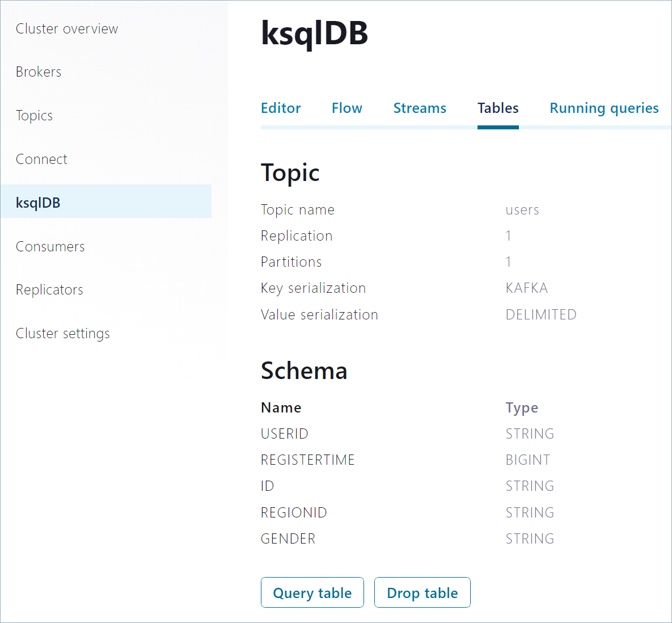Click the 'users' topic name value

522,210
